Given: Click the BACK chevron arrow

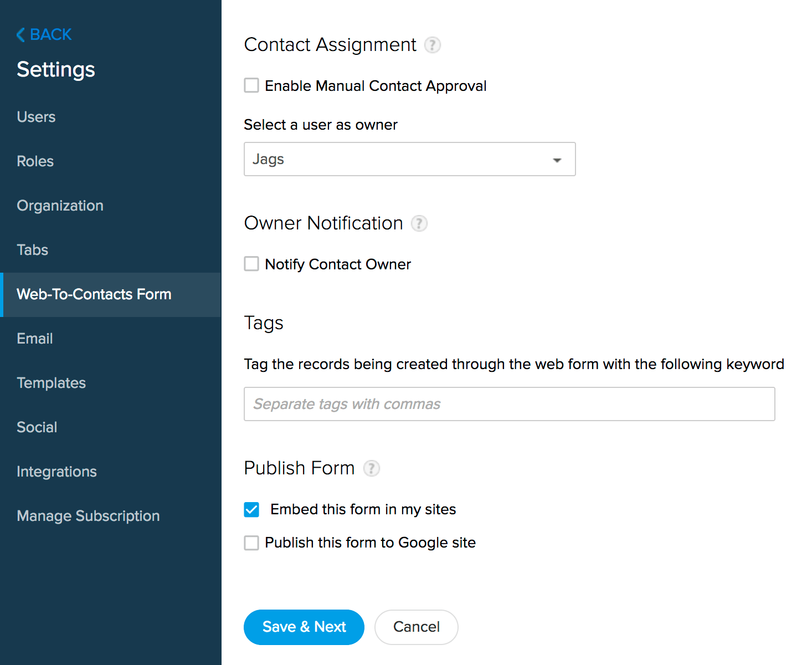Looking at the screenshot, I should [20, 35].
